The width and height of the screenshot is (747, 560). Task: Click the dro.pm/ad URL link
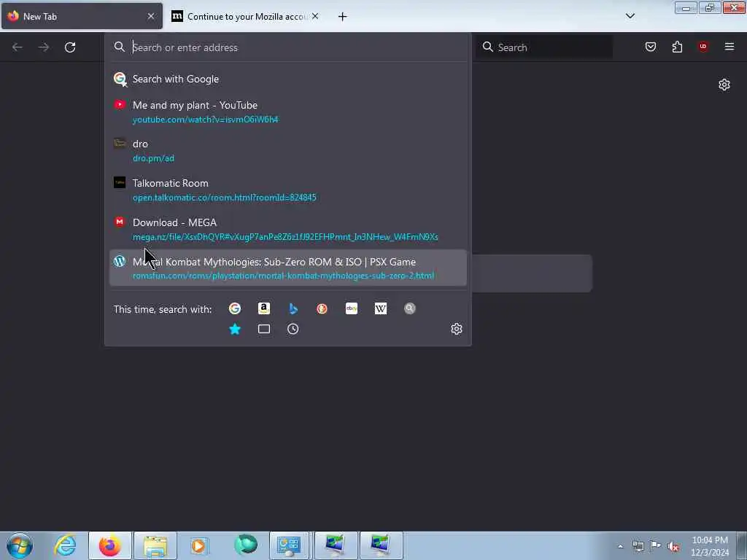click(153, 158)
